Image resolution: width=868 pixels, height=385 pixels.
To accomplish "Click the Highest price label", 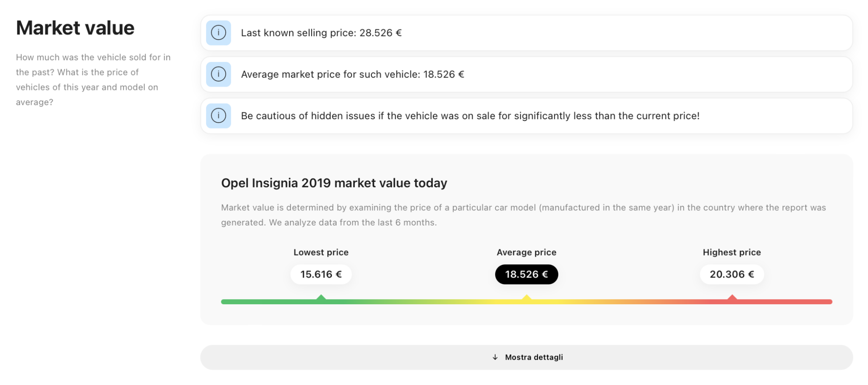I will 732,252.
